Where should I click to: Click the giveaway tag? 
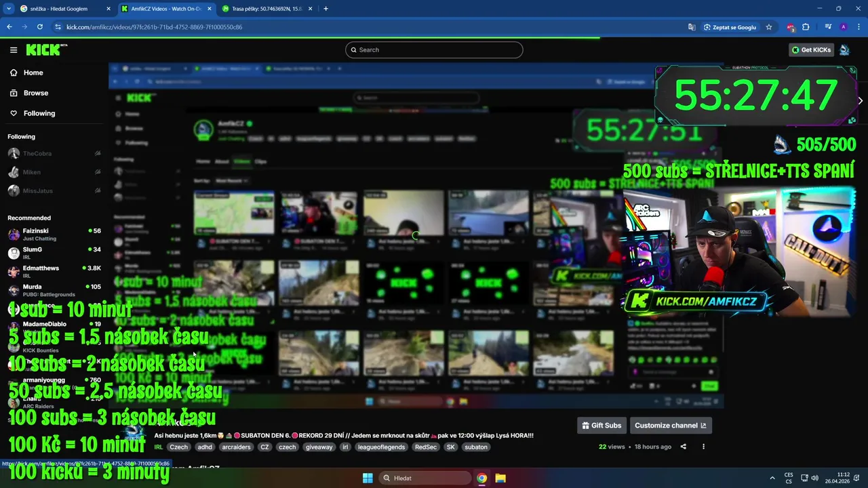tap(319, 447)
